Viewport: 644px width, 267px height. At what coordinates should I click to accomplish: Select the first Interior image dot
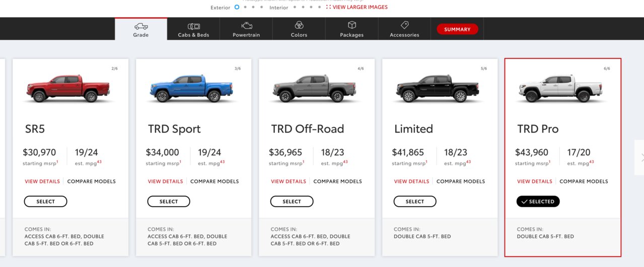(296, 7)
